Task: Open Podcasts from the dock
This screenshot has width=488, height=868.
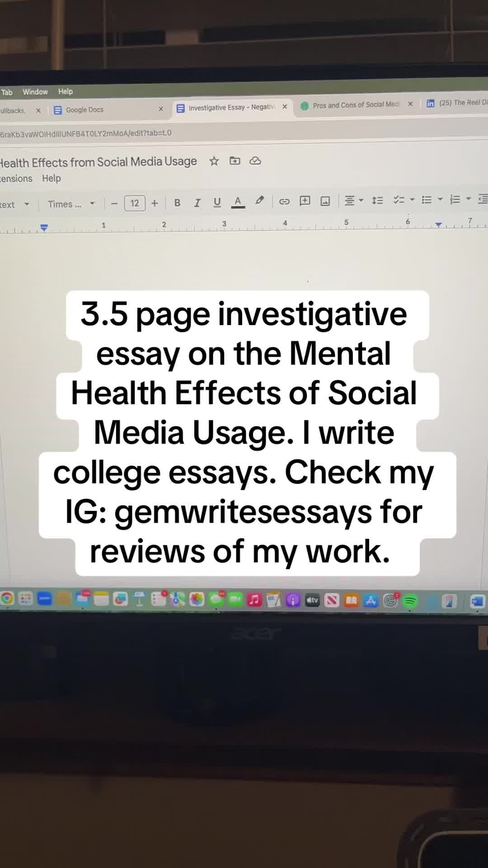Action: (x=293, y=600)
